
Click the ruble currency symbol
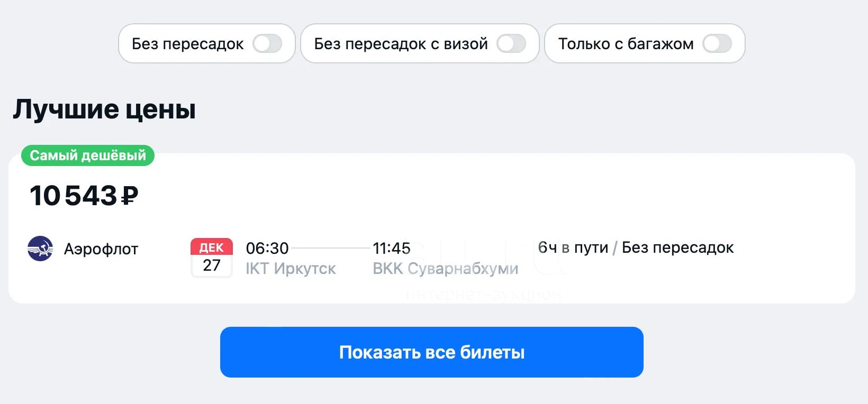pos(130,196)
